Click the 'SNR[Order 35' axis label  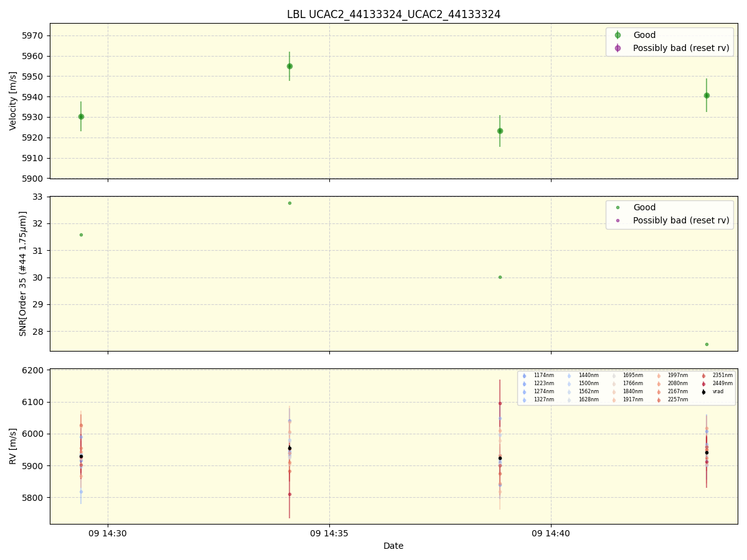click(x=23, y=274)
